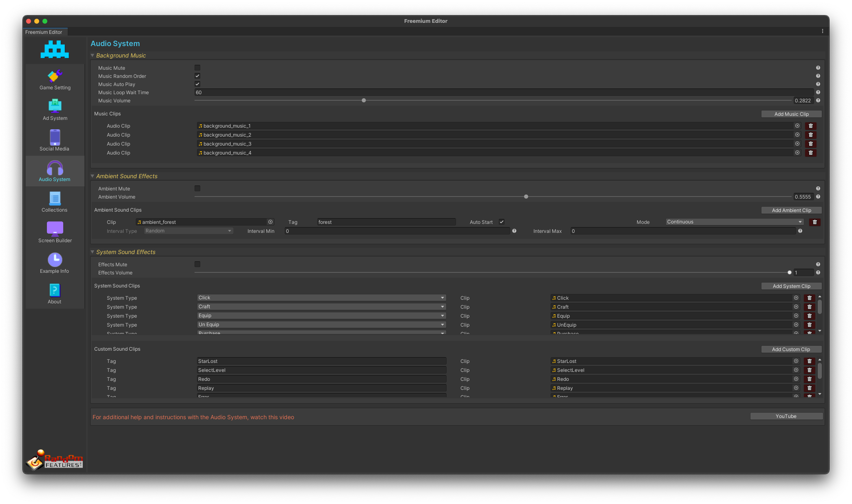The height and width of the screenshot is (504, 852).
Task: Open System Type dropdown showing Craft
Action: [x=321, y=307]
